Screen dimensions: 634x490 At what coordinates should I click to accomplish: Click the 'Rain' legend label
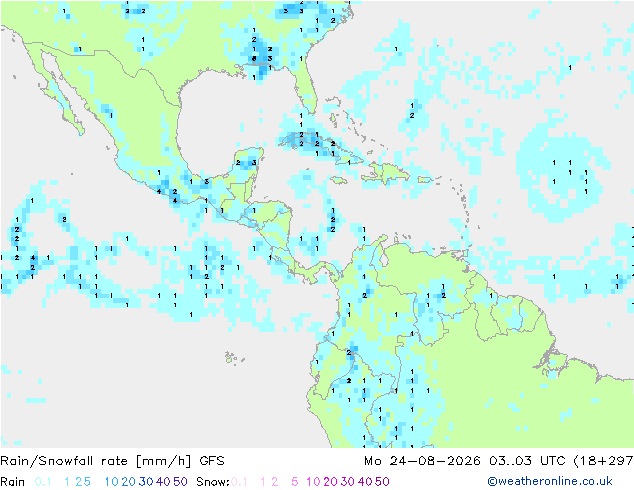click(13, 482)
